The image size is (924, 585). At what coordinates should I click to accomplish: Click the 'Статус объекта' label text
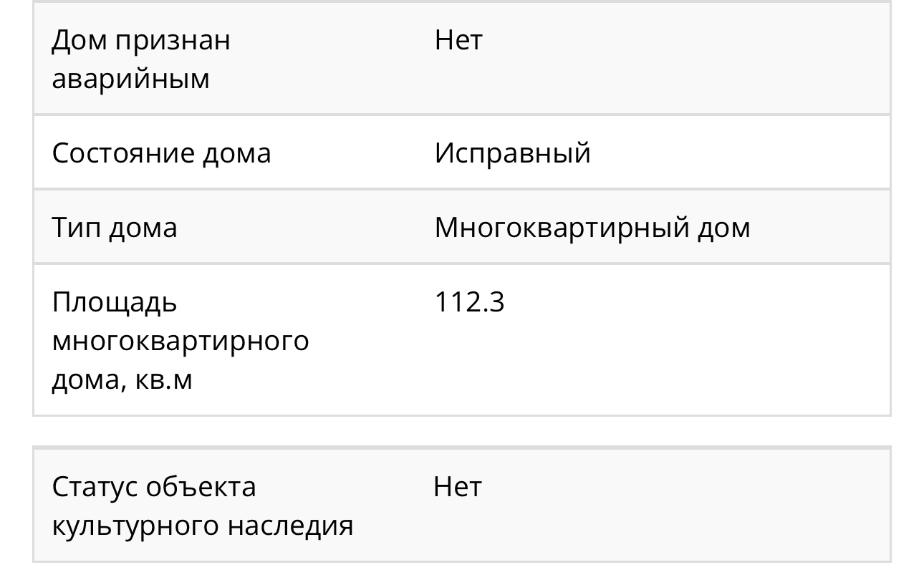click(153, 487)
